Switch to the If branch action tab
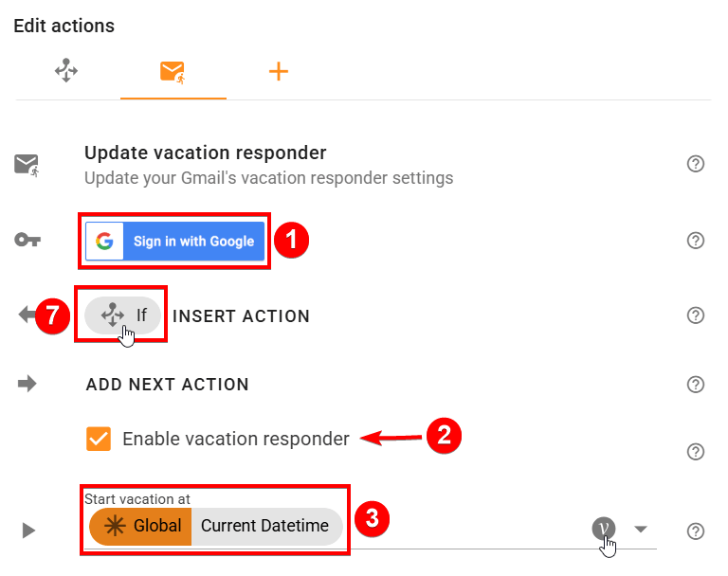 tap(65, 72)
